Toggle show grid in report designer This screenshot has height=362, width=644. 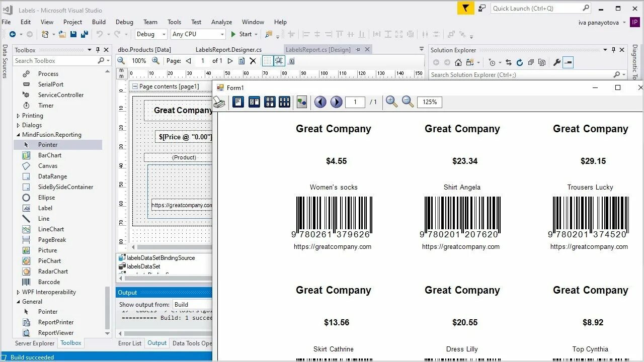point(267,61)
